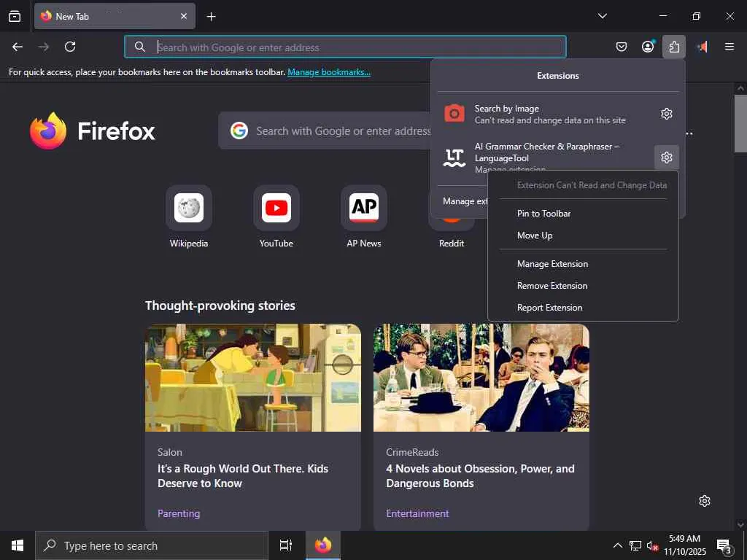Click the page vertical scrollbar thumb
Viewport: 747px width, 560px height.
click(740, 124)
